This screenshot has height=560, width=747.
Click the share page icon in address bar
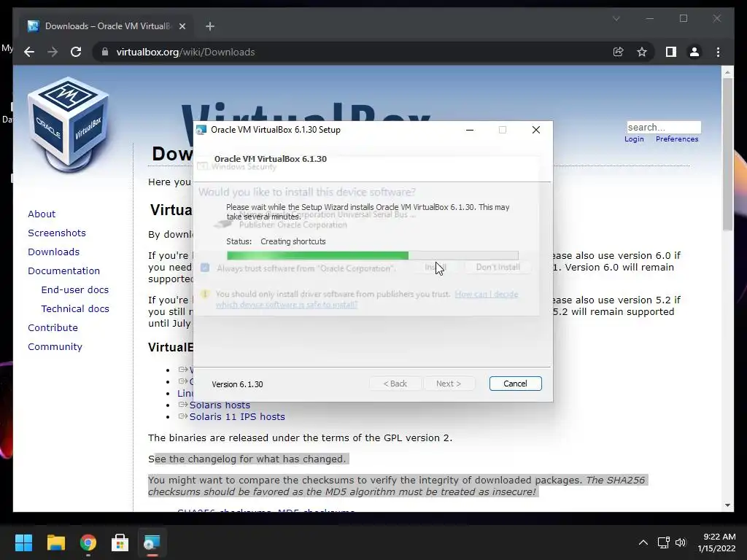618,52
